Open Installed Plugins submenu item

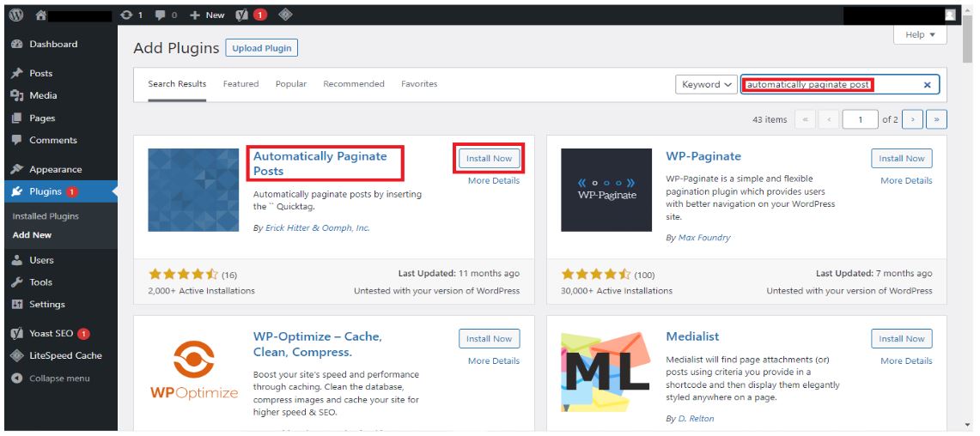(x=46, y=216)
